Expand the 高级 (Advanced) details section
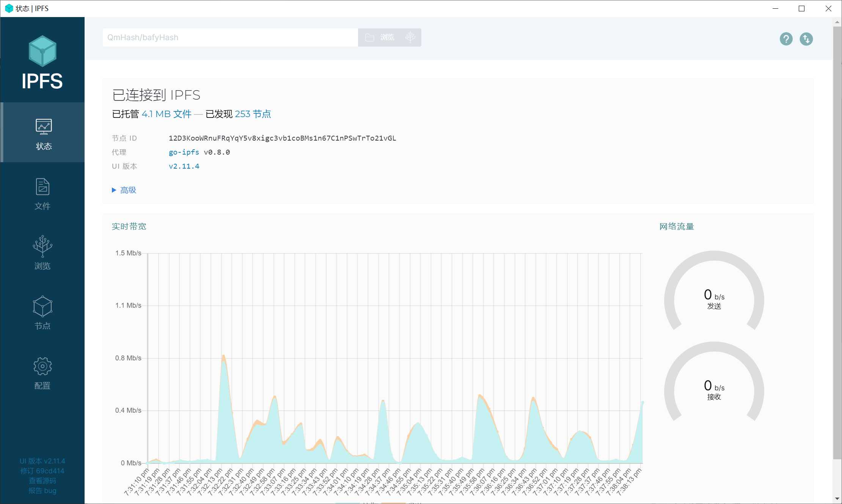 pos(128,190)
